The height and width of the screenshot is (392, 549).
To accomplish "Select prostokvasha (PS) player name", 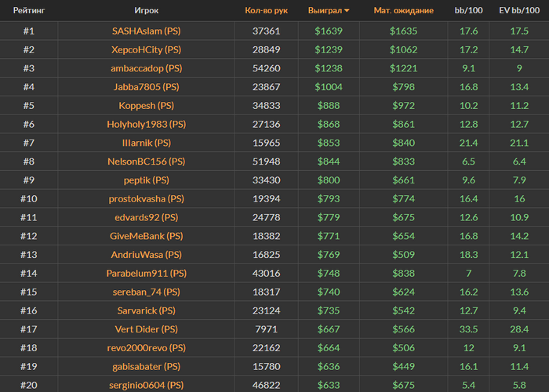I will pyautogui.click(x=147, y=199).
